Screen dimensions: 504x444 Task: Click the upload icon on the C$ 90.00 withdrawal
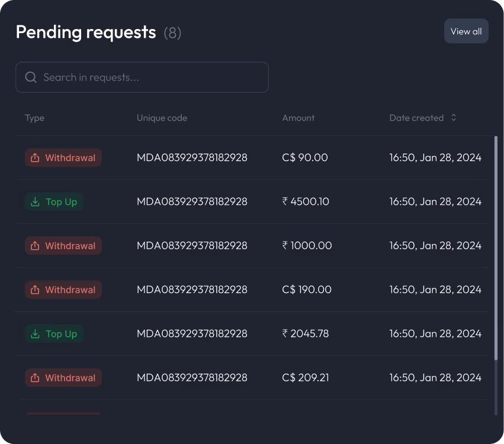pyautogui.click(x=35, y=157)
